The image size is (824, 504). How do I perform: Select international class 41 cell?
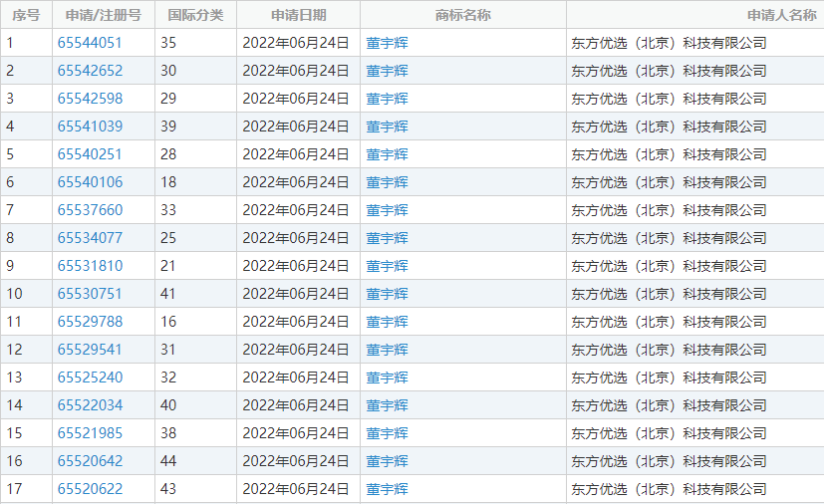195,293
